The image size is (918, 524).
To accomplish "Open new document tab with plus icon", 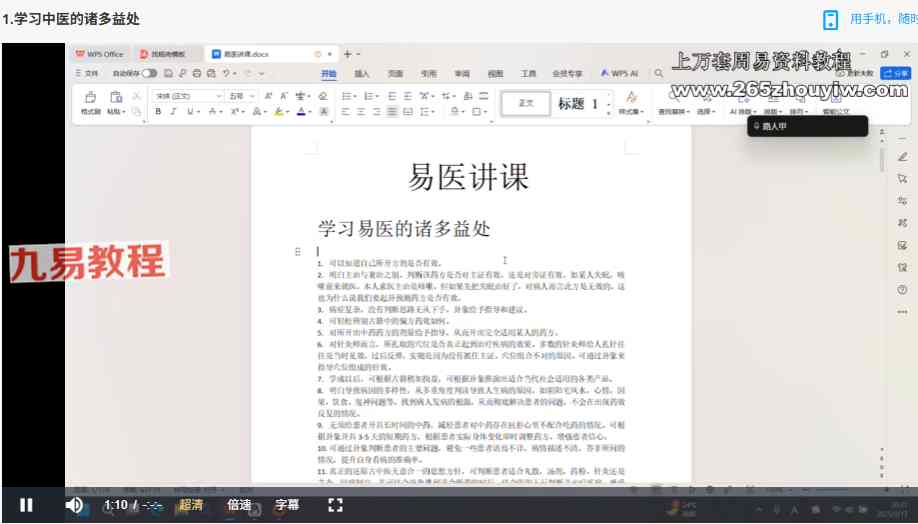I will click(x=347, y=54).
